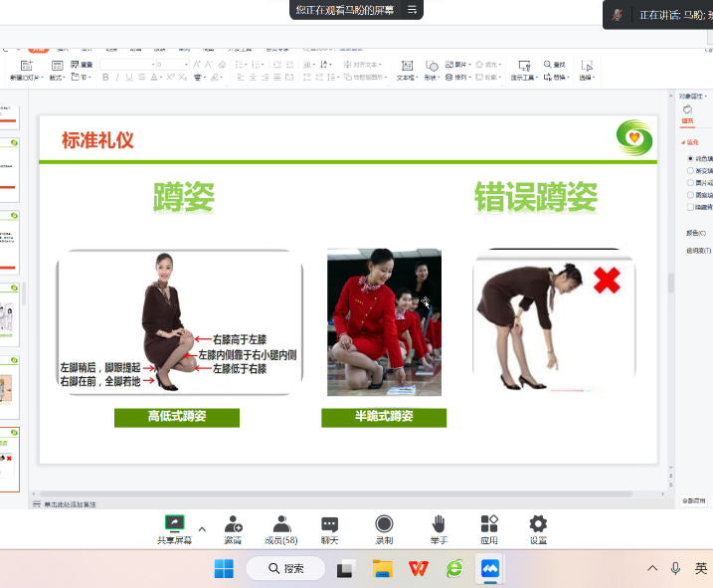Open the font size dropdown in ribbon
Screen dimensions: 713x588
click(x=184, y=65)
